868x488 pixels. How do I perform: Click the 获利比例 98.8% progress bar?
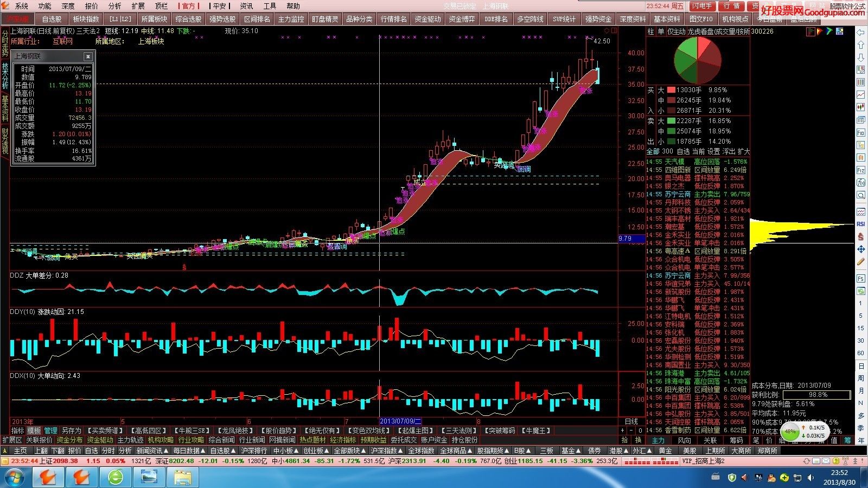pyautogui.click(x=818, y=395)
